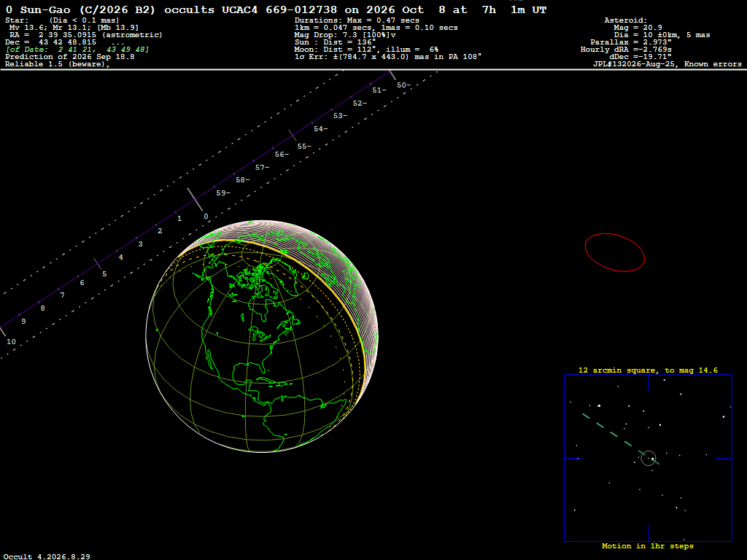
Task: Click the 10 minute marker label
Action: click(11, 341)
